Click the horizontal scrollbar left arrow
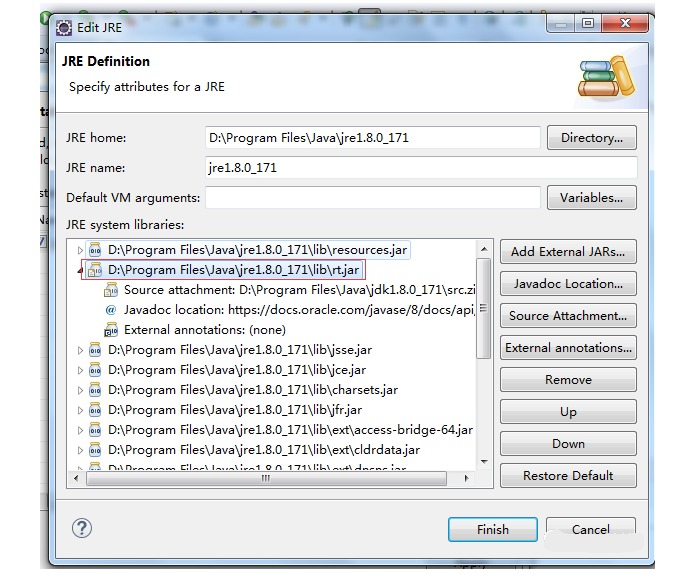 [x=76, y=478]
